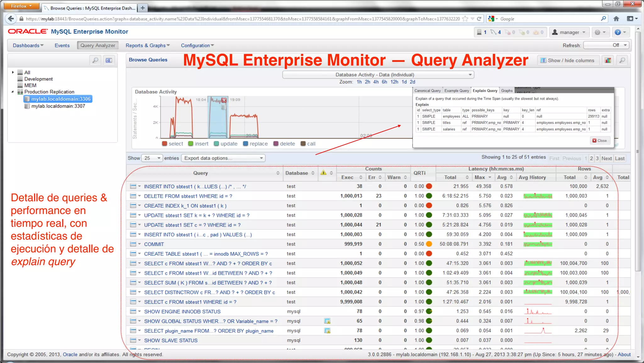
Task: Click the warning triangle column header icon
Action: click(x=323, y=173)
